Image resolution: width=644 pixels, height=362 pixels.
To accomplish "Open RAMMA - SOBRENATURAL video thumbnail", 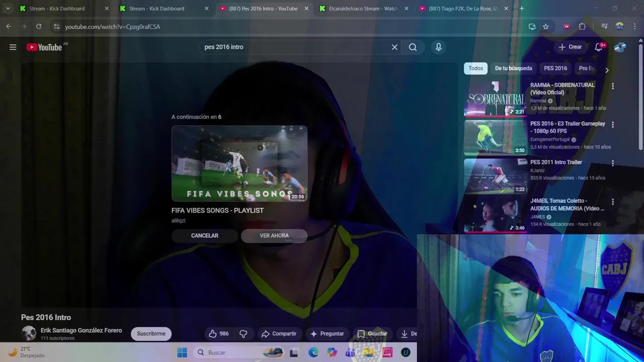I will coord(495,99).
